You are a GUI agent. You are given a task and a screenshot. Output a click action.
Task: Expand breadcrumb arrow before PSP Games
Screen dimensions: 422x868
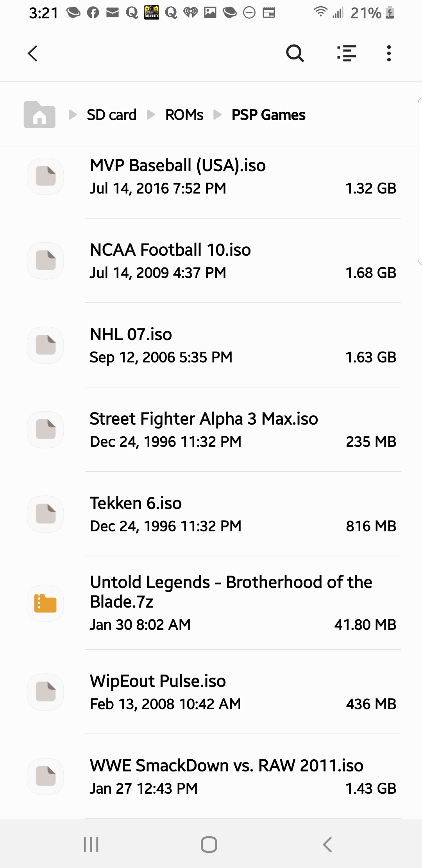click(218, 115)
